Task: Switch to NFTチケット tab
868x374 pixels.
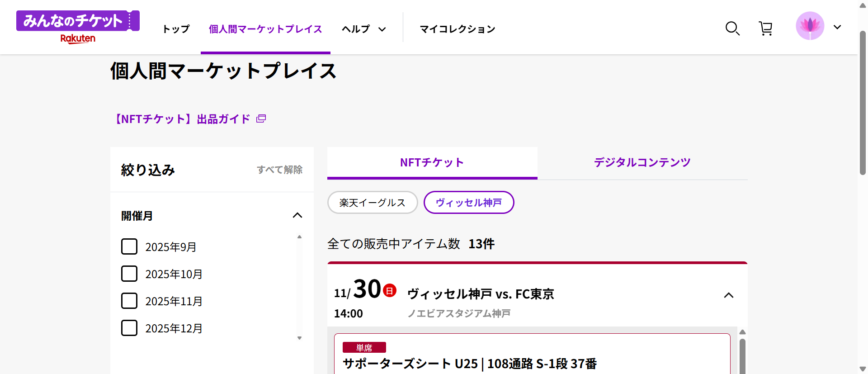Action: [x=432, y=162]
